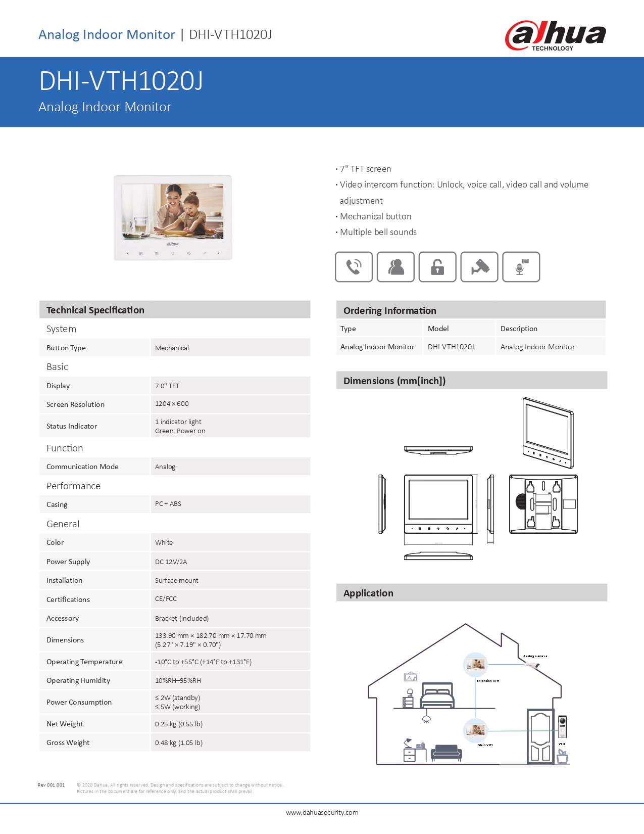This screenshot has width=644, height=834.
Task: Click the 'Surface mount' installation value
Action: (x=177, y=580)
